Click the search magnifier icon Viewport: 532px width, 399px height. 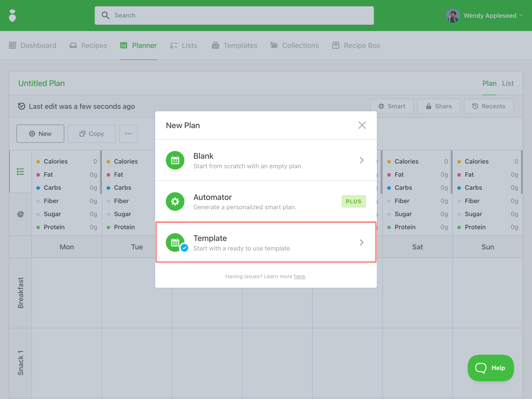105,15
